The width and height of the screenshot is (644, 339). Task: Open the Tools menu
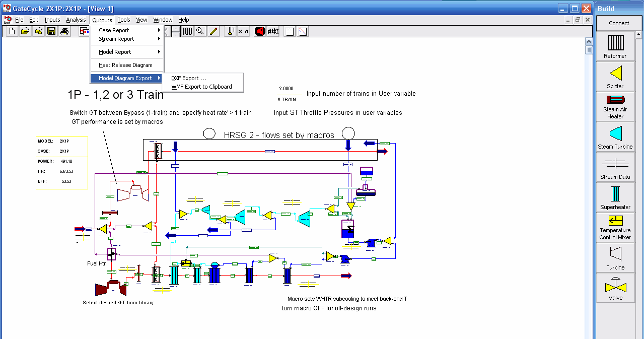(124, 20)
